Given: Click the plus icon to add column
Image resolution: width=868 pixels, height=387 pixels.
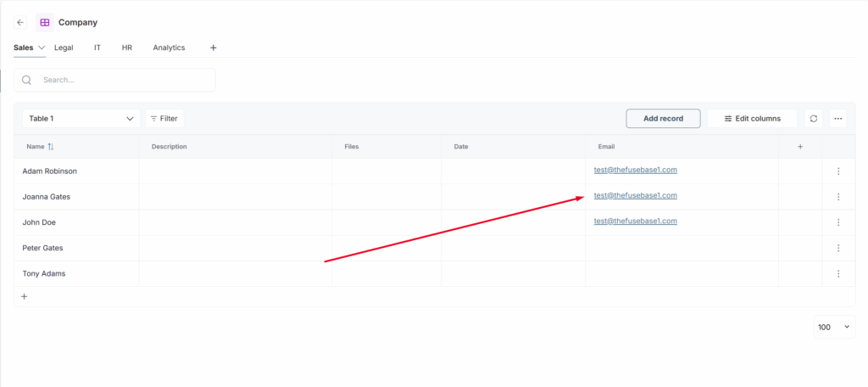Looking at the screenshot, I should click(x=800, y=147).
